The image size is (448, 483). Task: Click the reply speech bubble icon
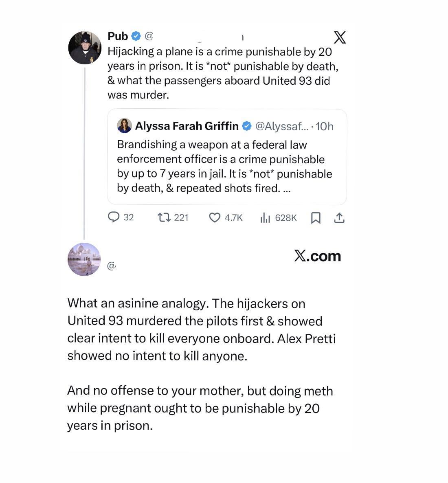pyautogui.click(x=113, y=217)
